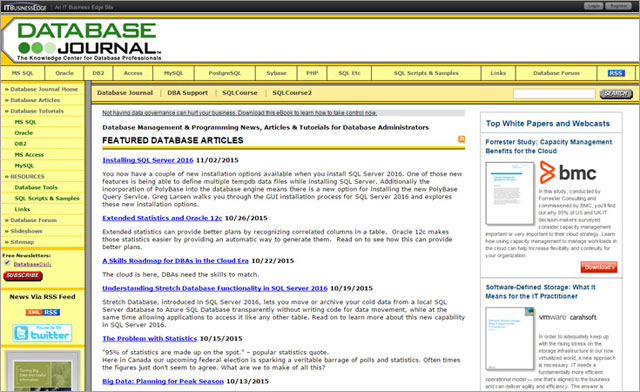Open DBA Support in sub-navigation

point(187,93)
